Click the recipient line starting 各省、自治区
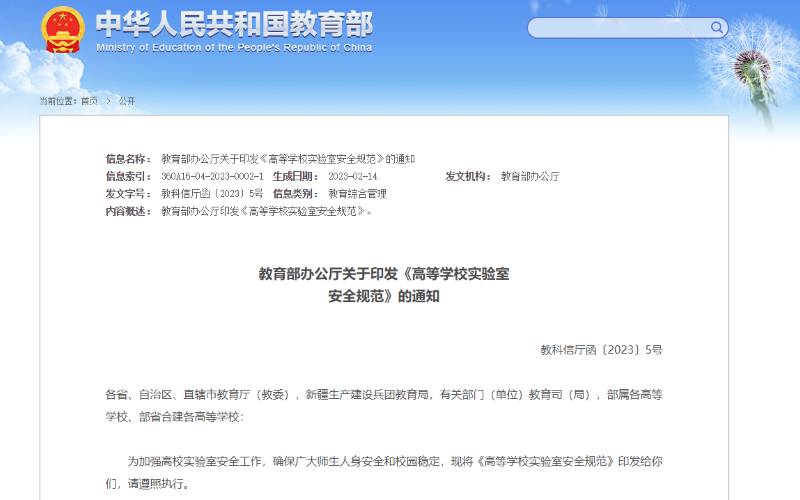Viewport: 800px width, 500px height. coord(384,394)
